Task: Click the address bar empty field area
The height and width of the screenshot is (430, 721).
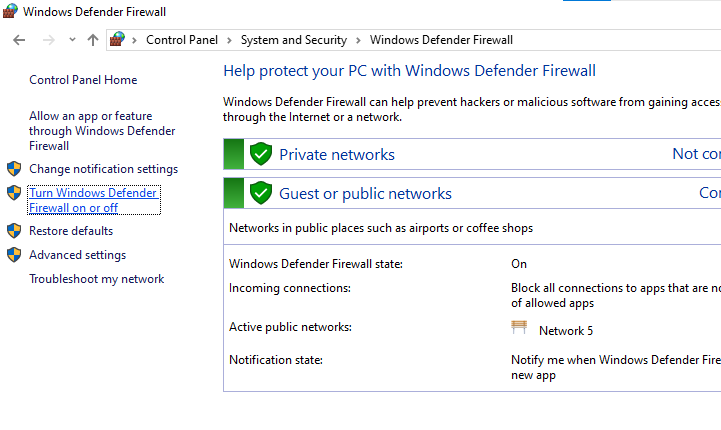Action: pos(616,40)
